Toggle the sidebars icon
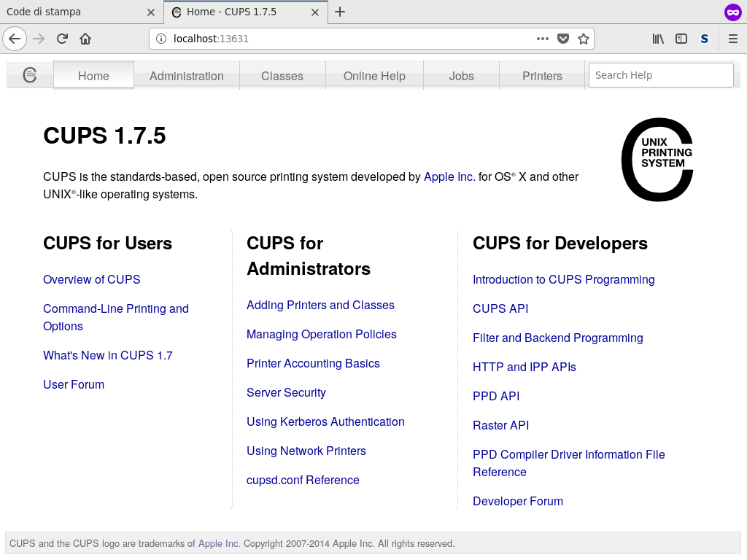747x560 pixels. pyautogui.click(x=681, y=39)
